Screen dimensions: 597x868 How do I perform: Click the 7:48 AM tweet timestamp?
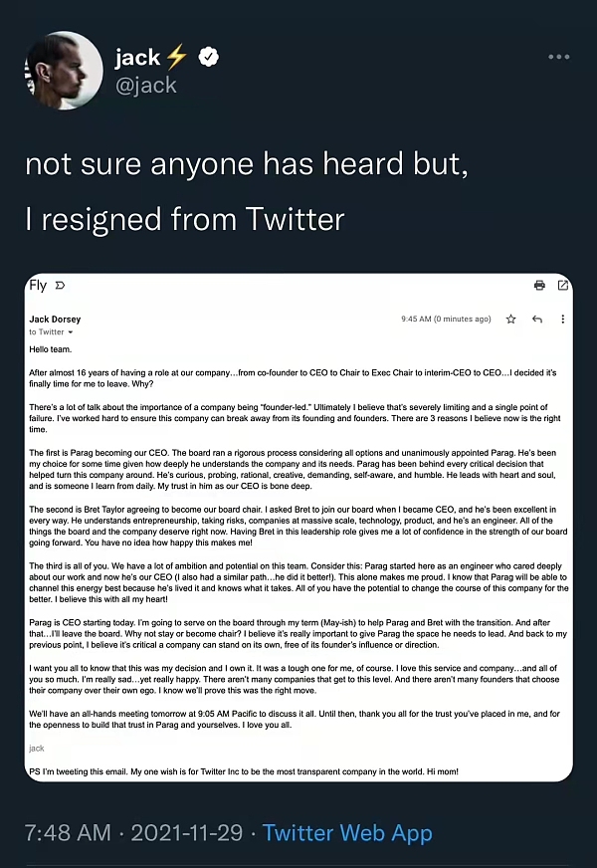point(68,832)
